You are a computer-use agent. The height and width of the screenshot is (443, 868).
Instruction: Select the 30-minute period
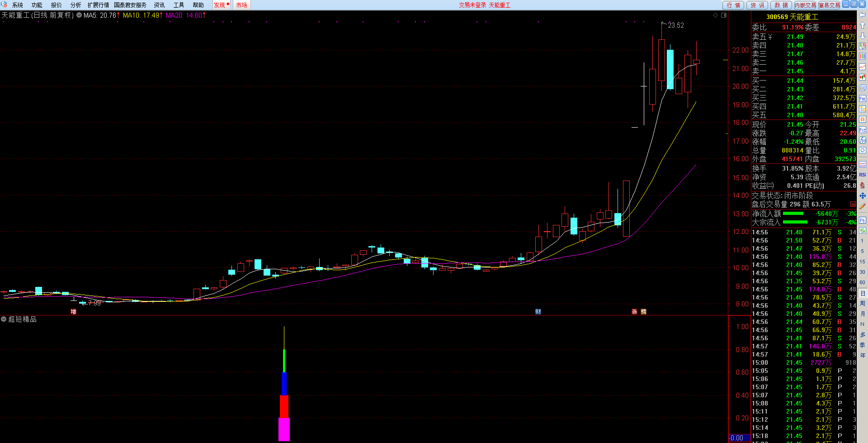coord(863,272)
